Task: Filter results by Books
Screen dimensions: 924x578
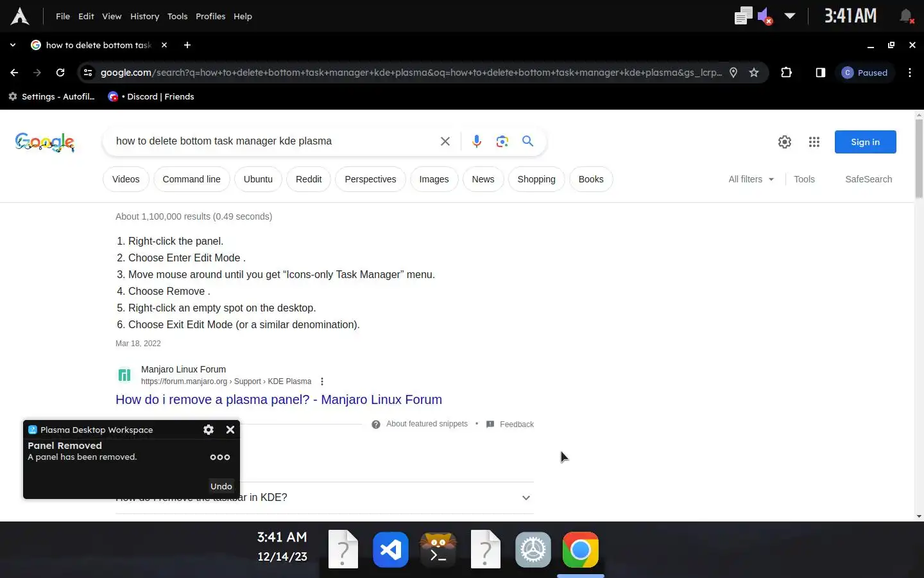Action: point(591,179)
